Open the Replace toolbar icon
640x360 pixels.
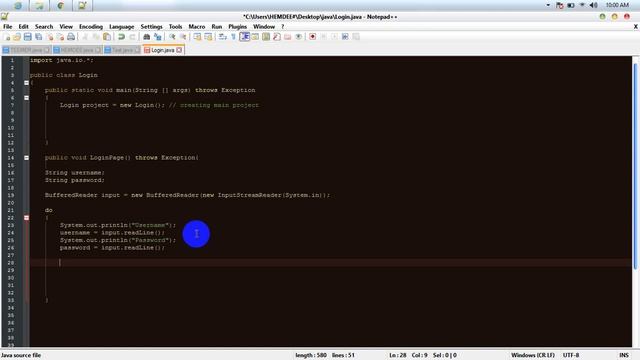point(158,37)
